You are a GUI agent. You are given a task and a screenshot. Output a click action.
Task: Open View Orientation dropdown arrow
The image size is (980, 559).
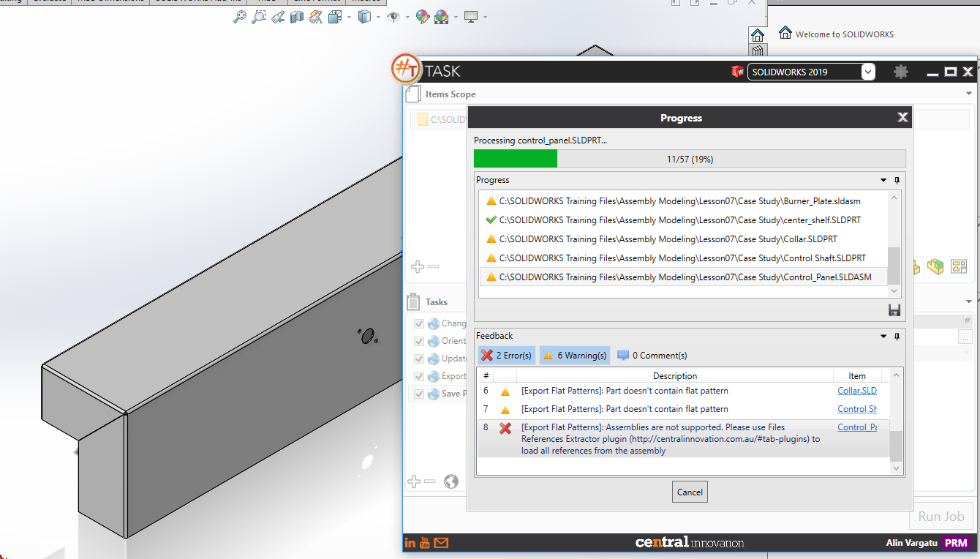coord(349,17)
